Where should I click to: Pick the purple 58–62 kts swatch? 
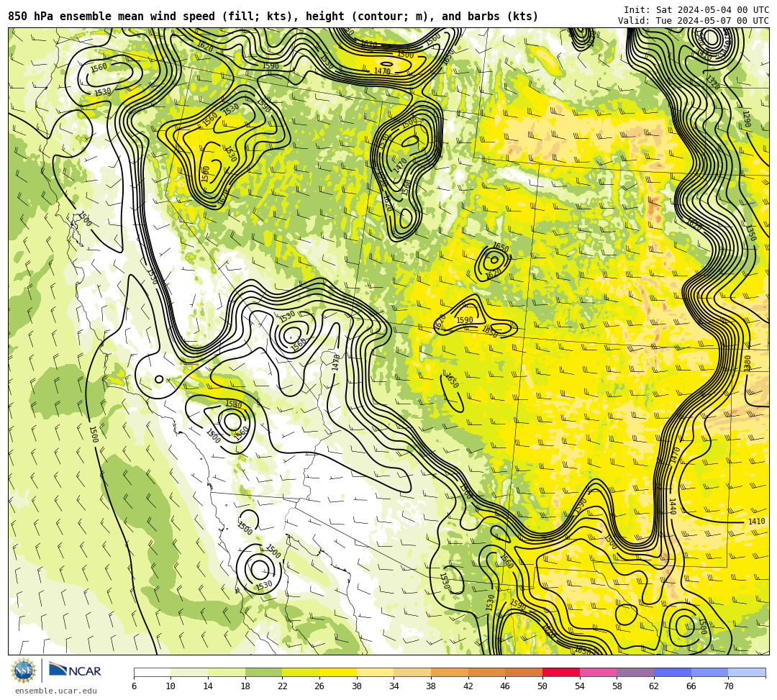[x=635, y=672]
